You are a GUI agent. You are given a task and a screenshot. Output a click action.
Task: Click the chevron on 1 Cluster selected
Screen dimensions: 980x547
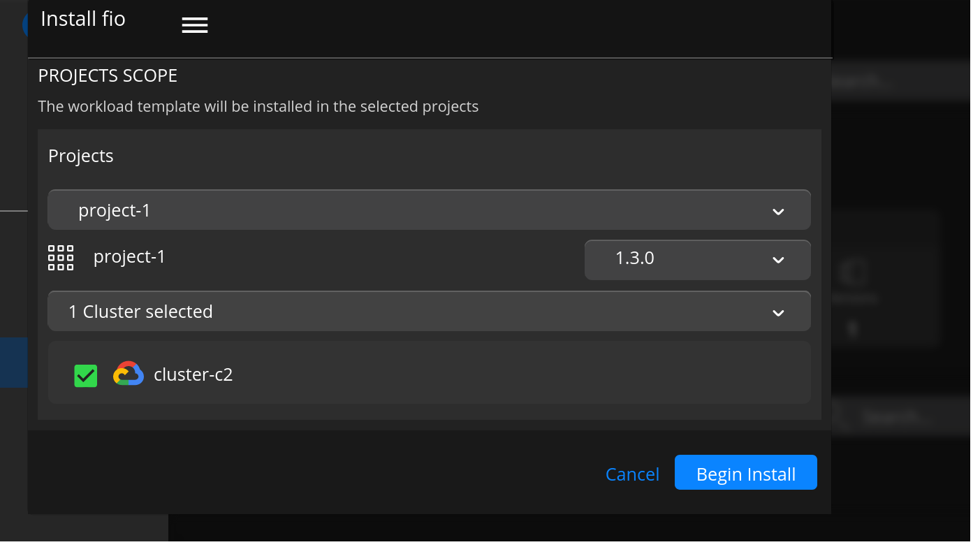[778, 313]
